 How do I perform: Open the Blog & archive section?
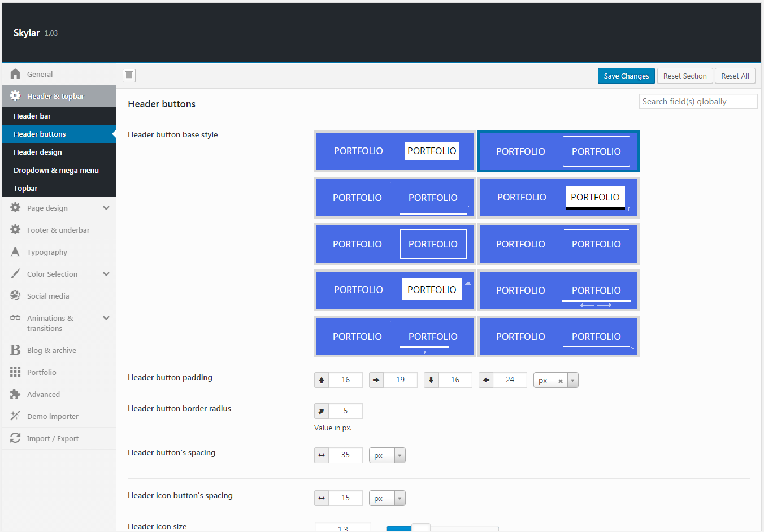pos(59,350)
